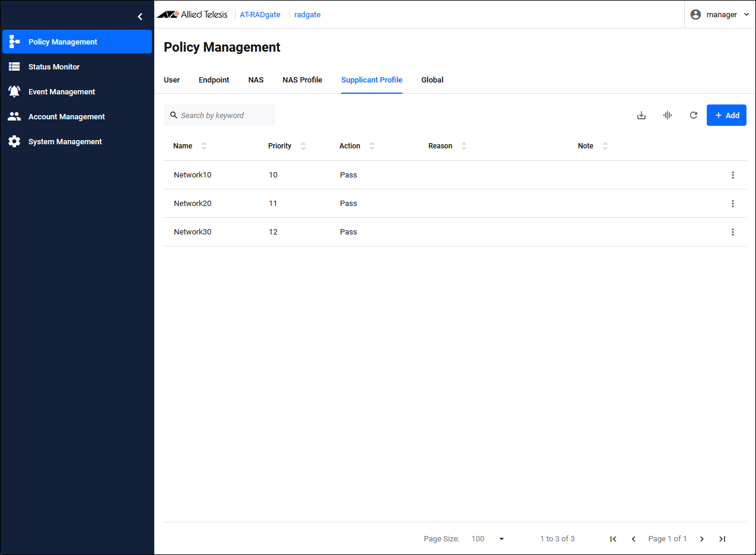Expand the manager account menu
Image resolution: width=756 pixels, height=555 pixels.
click(720, 15)
